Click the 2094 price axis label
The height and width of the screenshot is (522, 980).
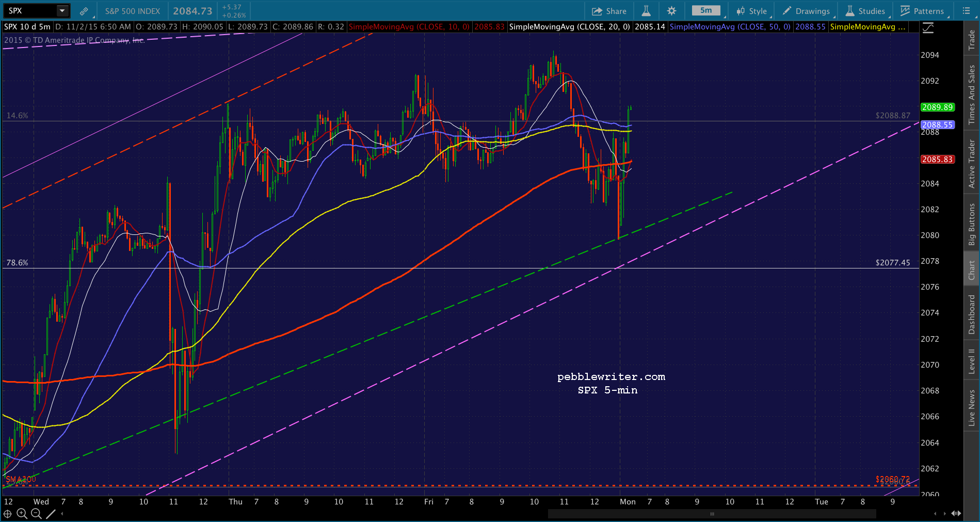coord(930,55)
